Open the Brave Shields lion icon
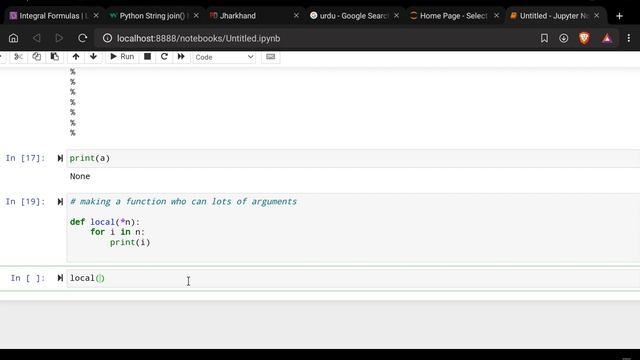Screen dimensions: 640x360 [x=584, y=38]
